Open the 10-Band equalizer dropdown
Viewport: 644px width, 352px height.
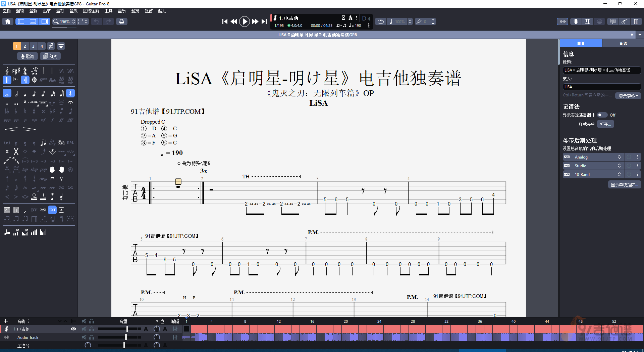tap(597, 175)
